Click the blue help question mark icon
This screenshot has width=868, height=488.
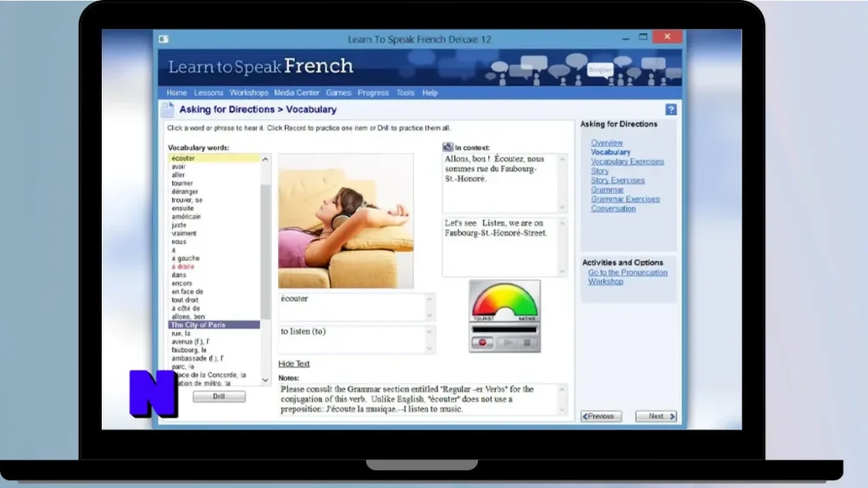point(671,109)
